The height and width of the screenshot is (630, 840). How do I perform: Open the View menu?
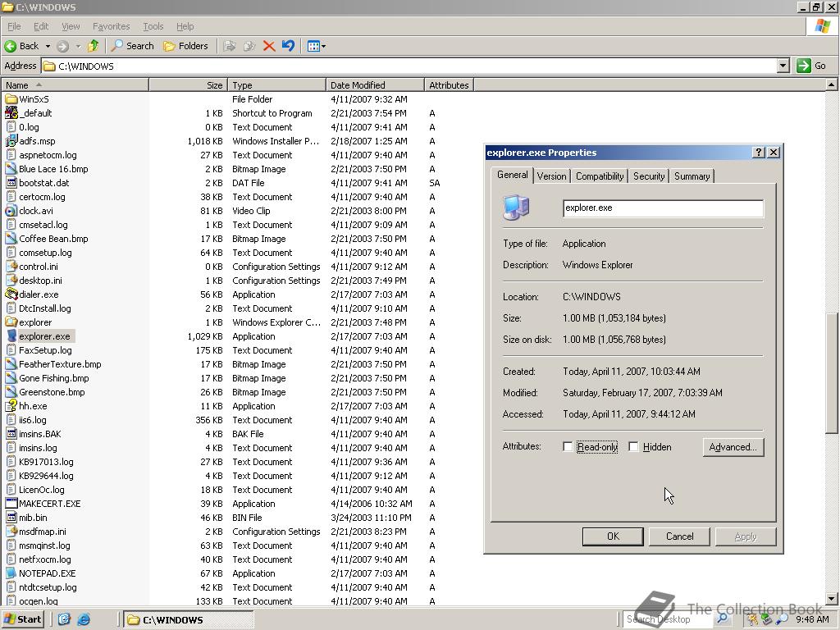[x=71, y=26]
